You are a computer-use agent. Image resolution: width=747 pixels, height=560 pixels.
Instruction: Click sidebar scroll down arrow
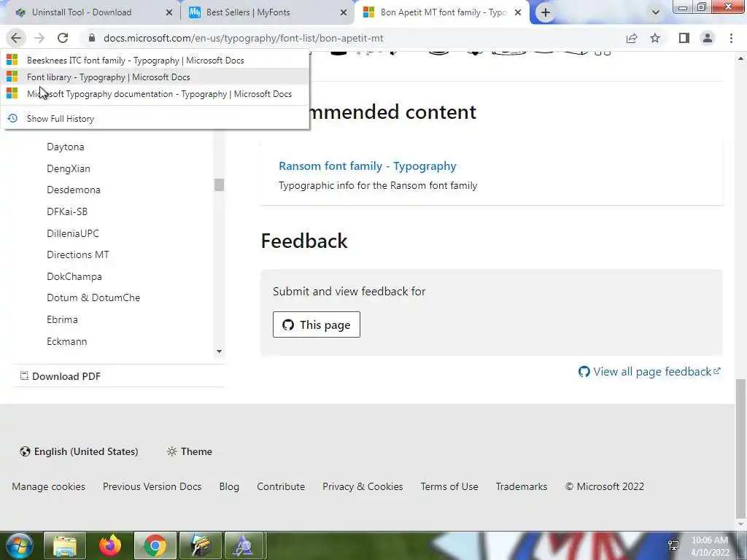pyautogui.click(x=219, y=351)
